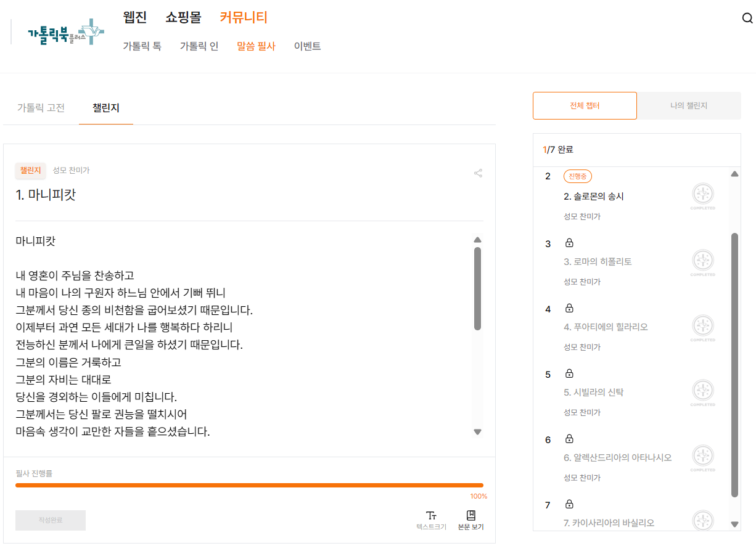The height and width of the screenshot is (546, 756).
Task: Open chapter 2. 솔로몬의 송시
Action: point(593,197)
